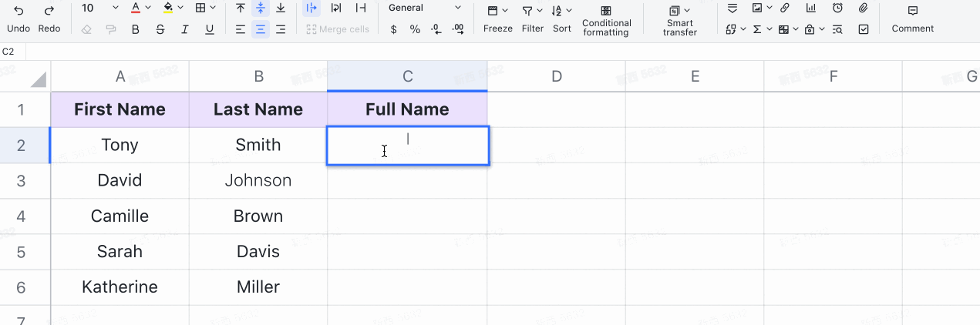The height and width of the screenshot is (325, 980).
Task: Format as currency with the dollar icon
Action: [394, 29]
